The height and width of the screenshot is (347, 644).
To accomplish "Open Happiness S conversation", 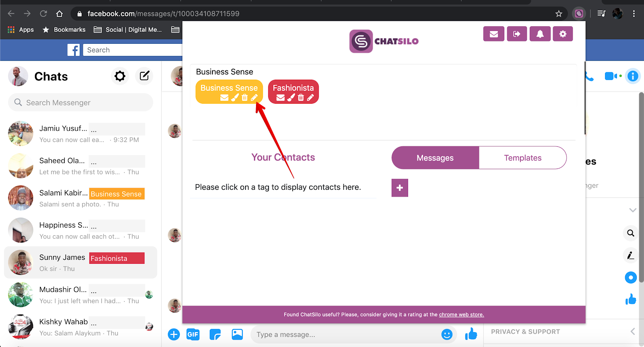I will coord(80,230).
